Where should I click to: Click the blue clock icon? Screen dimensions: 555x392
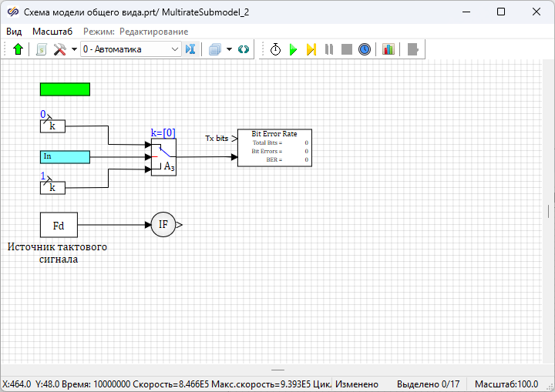click(x=365, y=49)
